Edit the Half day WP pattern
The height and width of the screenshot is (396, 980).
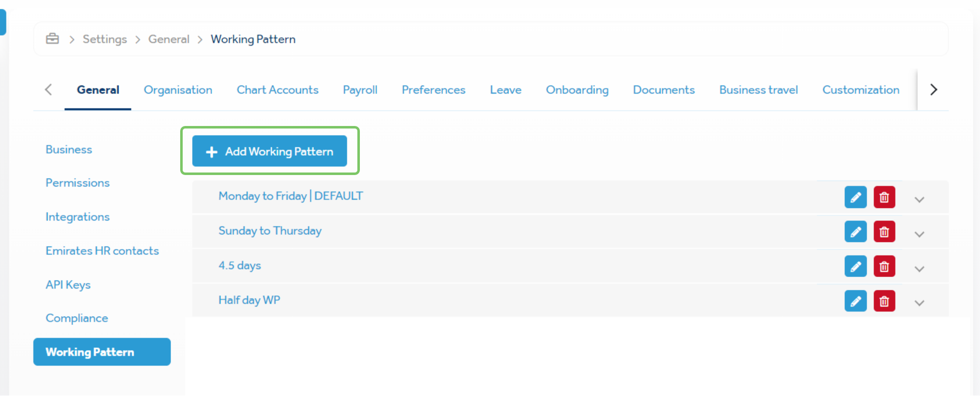click(855, 301)
